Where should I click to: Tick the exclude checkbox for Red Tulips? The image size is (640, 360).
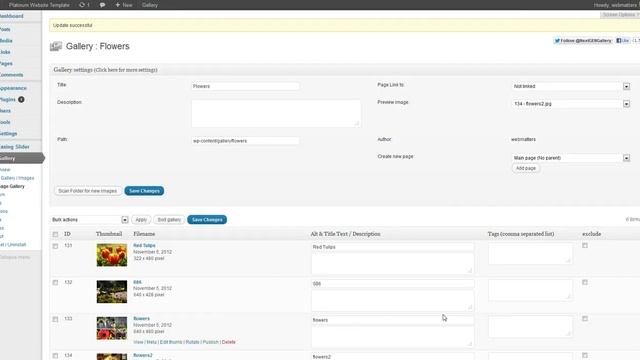tap(585, 246)
